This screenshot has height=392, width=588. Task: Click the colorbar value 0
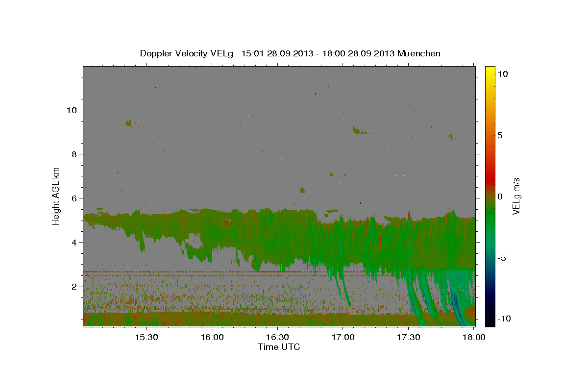(x=500, y=196)
